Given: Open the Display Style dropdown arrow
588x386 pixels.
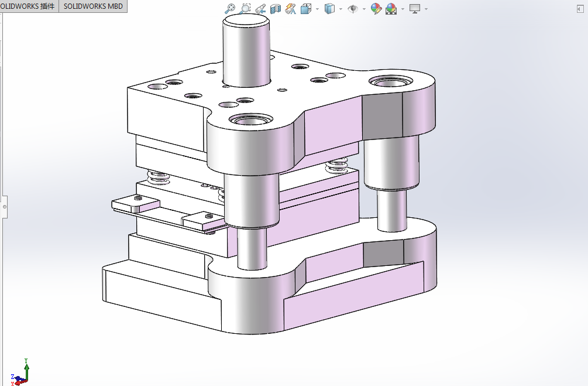Looking at the screenshot, I should click(x=341, y=9).
